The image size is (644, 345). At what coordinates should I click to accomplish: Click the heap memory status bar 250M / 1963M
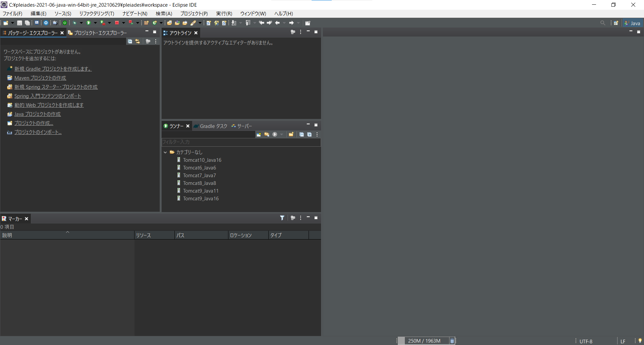(x=424, y=341)
